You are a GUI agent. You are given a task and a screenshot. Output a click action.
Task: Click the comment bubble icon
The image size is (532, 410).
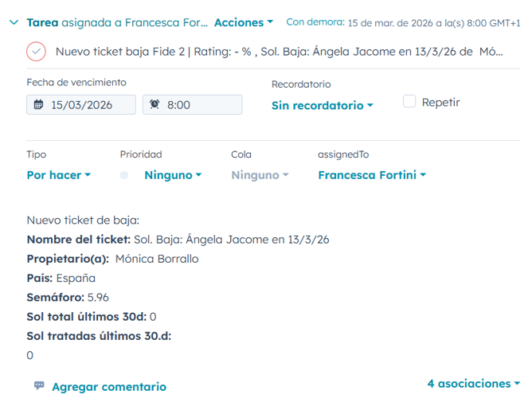39,386
